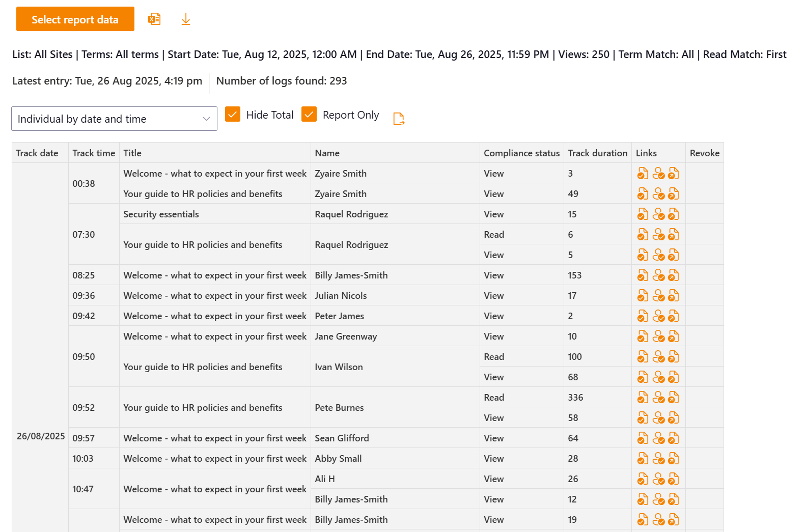
Task: Download the report using the arrow icon
Action: (186, 19)
